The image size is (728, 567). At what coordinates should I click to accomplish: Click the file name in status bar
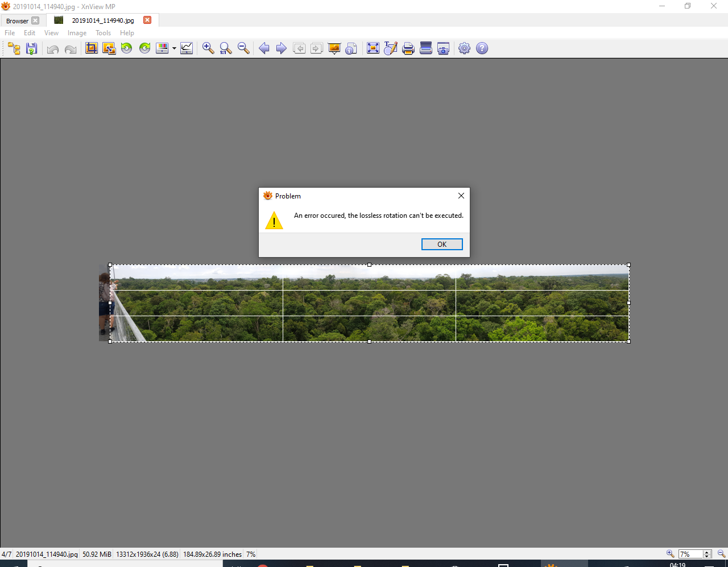click(x=47, y=554)
